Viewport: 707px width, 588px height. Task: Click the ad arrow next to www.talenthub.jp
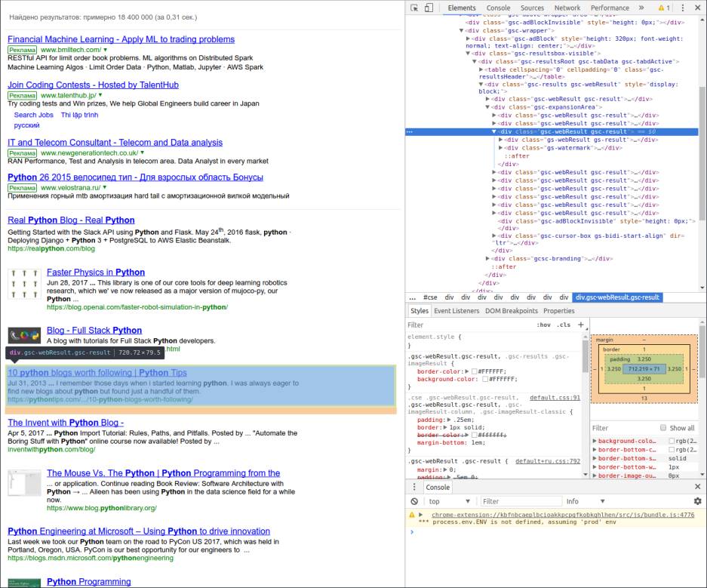100,95
